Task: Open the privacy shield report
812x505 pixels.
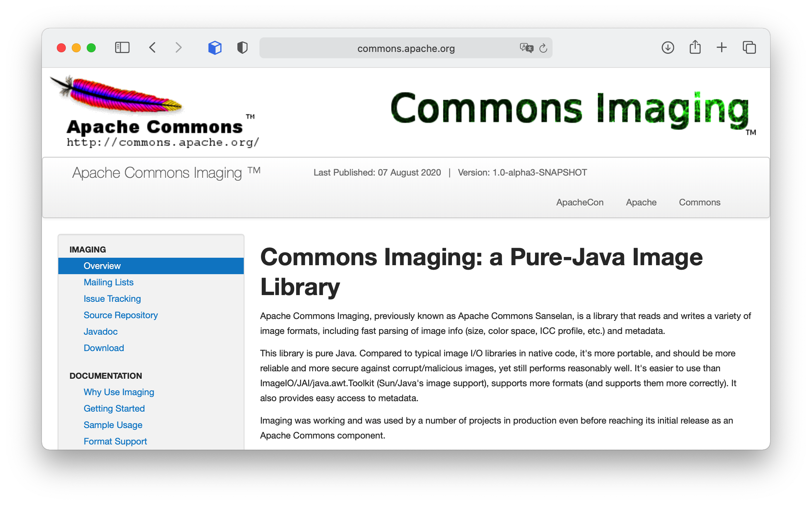Action: (242, 48)
